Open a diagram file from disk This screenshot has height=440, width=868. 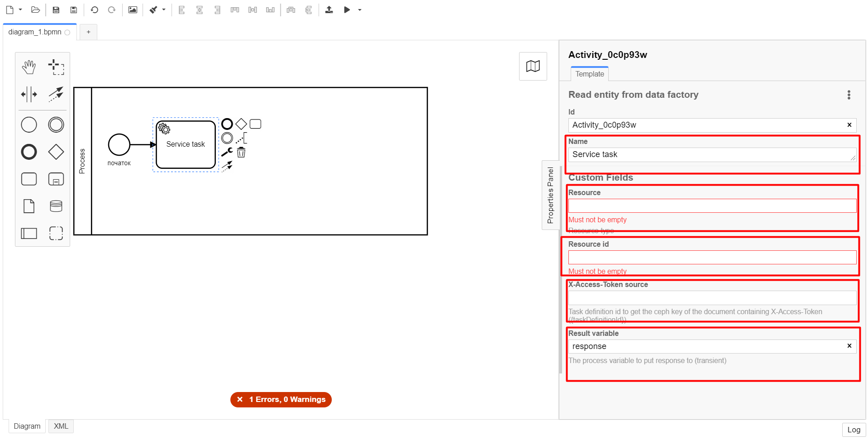click(35, 10)
